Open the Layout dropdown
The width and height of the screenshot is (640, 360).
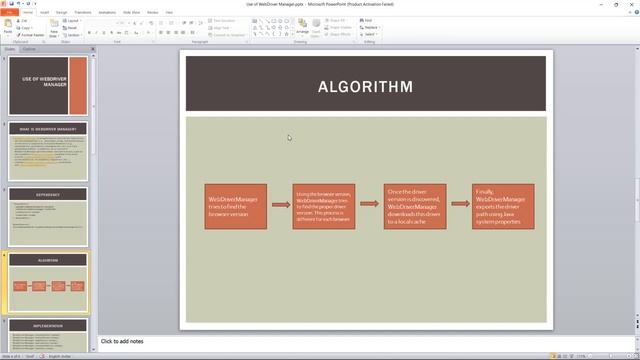[72, 20]
